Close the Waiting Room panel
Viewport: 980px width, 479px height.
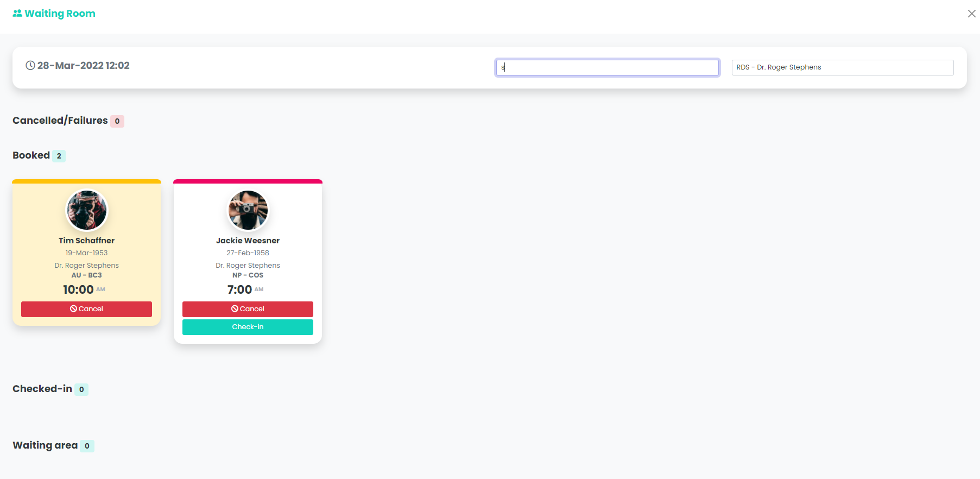point(971,14)
